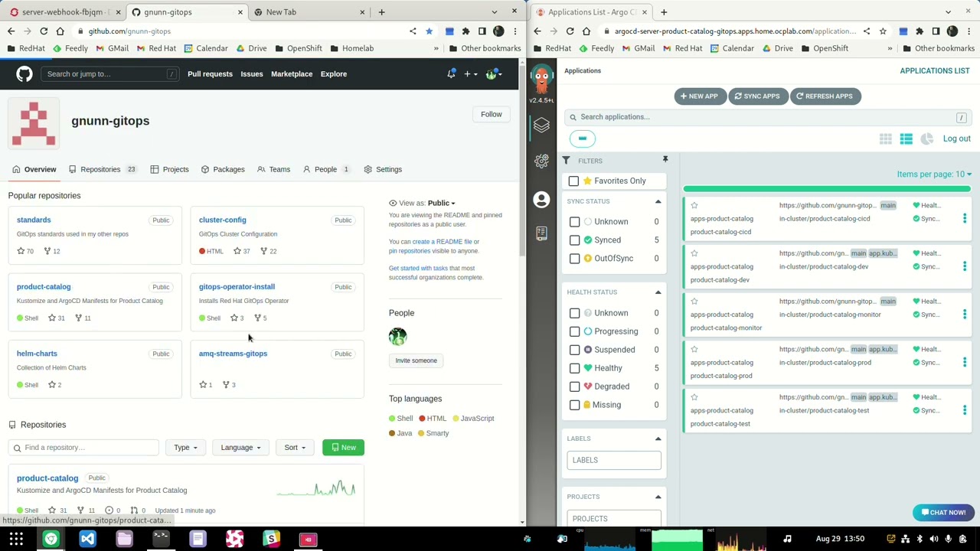The height and width of the screenshot is (551, 980).
Task: Open the applications grid in the taskbar
Action: tap(16, 539)
